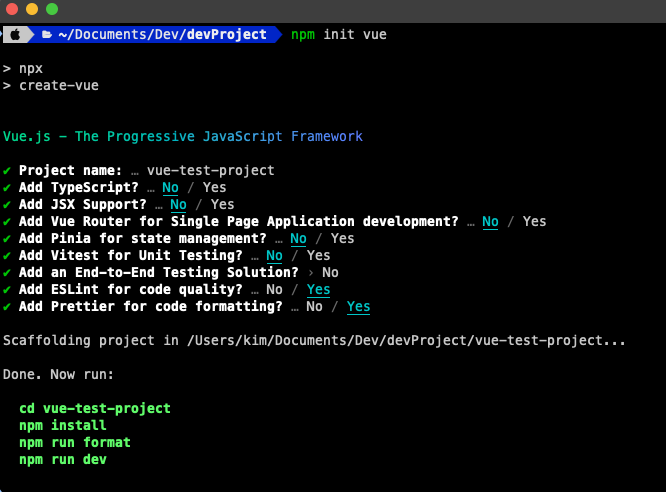
Task: Select 'No' for Pinia state management
Action: tap(298, 238)
